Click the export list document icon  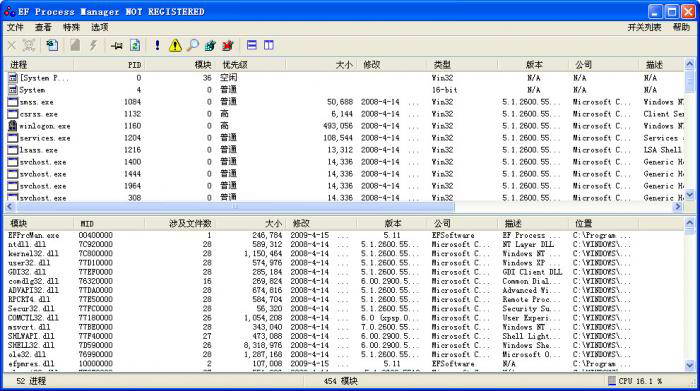52,45
